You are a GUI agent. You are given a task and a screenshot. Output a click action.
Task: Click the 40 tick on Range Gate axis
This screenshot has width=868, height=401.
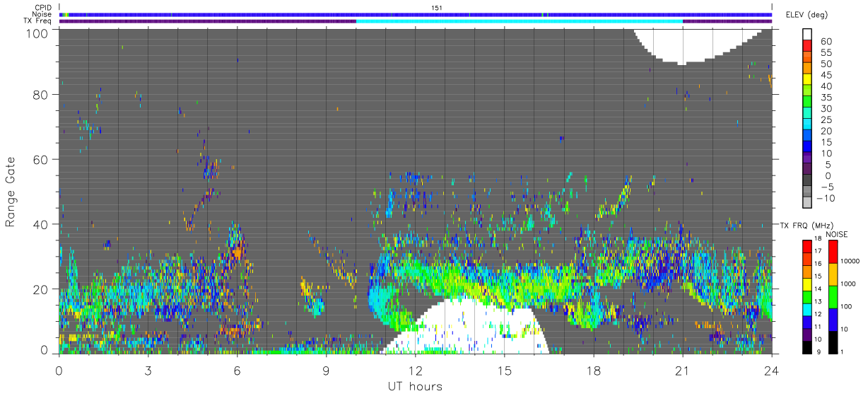point(40,224)
